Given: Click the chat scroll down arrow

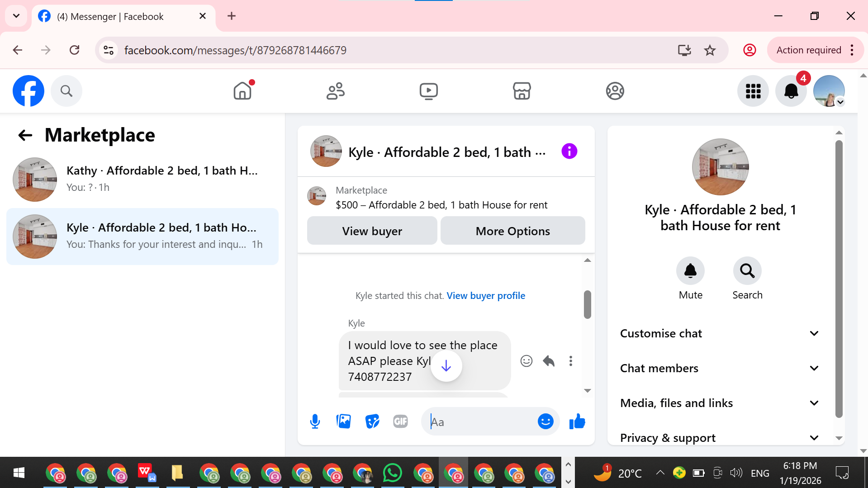Looking at the screenshot, I should [588, 391].
